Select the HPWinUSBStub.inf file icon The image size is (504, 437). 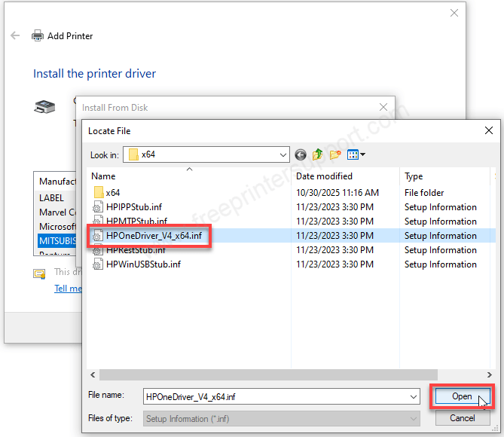[x=98, y=264]
